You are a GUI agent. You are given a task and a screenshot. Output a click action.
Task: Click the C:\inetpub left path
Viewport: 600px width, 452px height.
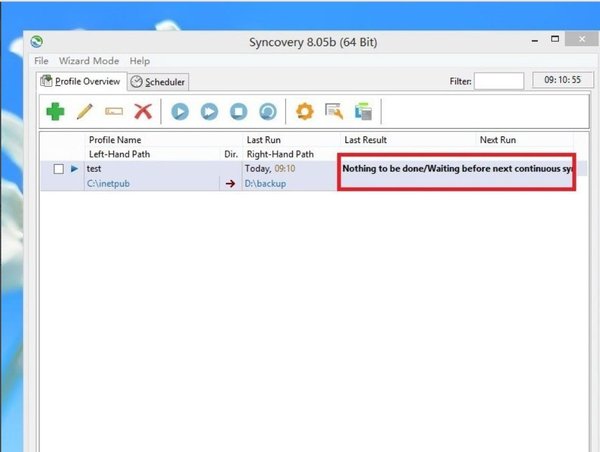click(x=108, y=184)
